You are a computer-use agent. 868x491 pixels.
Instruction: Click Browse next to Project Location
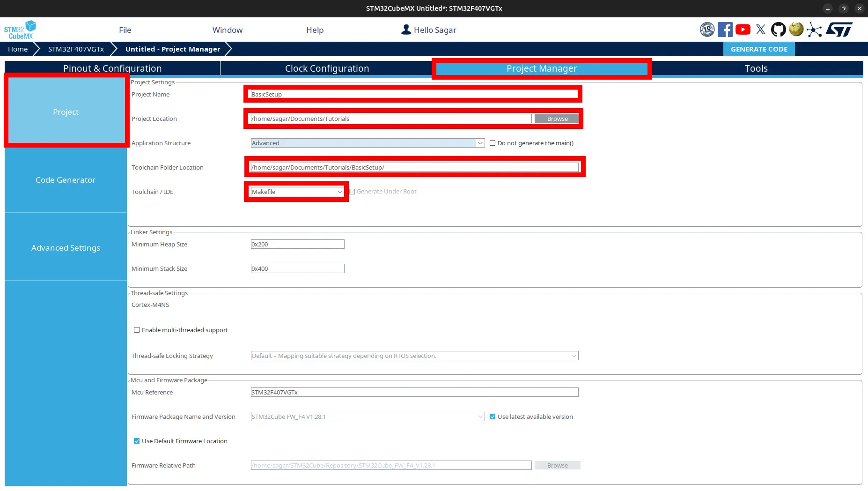pos(557,119)
